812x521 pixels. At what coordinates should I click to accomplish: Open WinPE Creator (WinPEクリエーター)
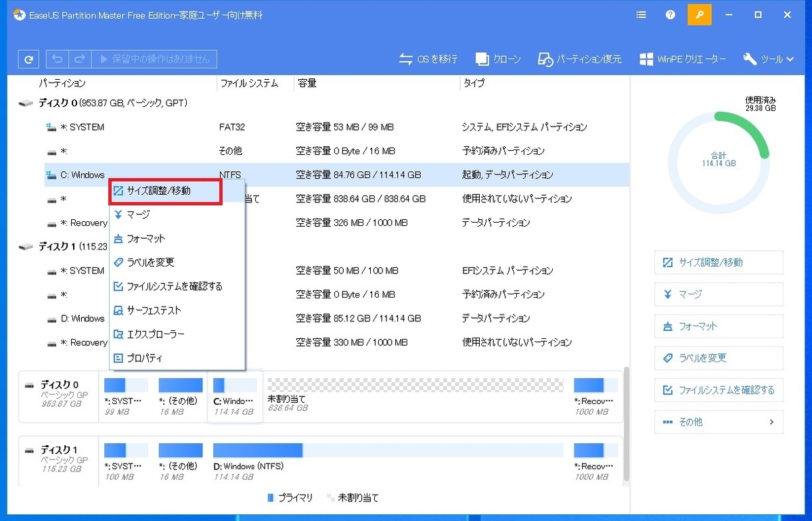tap(683, 60)
